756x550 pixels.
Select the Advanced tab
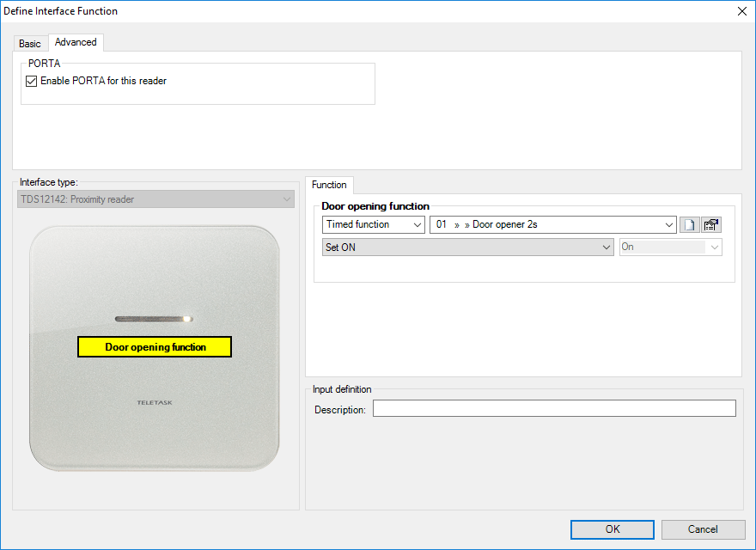point(76,42)
